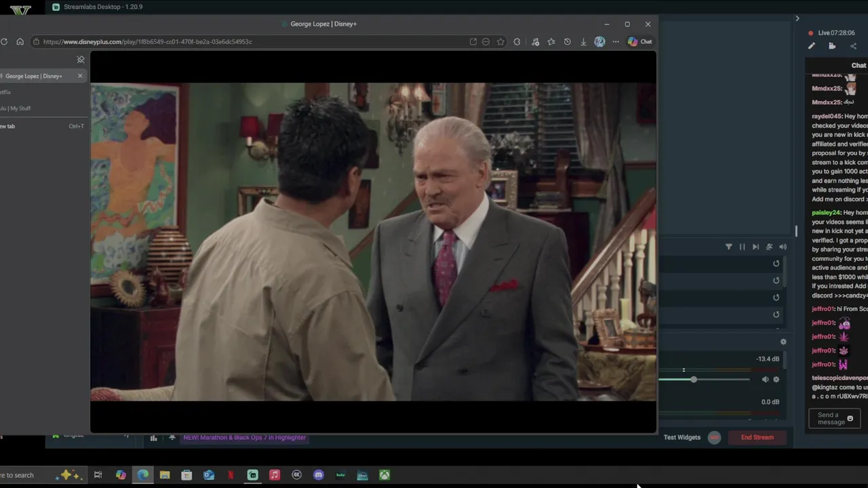Click the browser Refresh icon
Viewport: 868px width, 488px height.
tap(4, 41)
